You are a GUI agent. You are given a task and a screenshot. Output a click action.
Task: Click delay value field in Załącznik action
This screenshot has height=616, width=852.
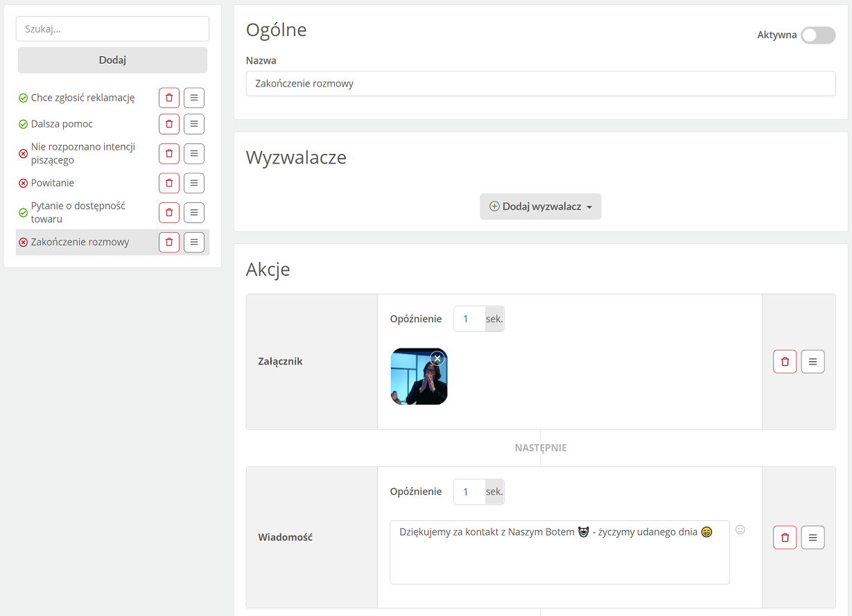click(x=469, y=319)
